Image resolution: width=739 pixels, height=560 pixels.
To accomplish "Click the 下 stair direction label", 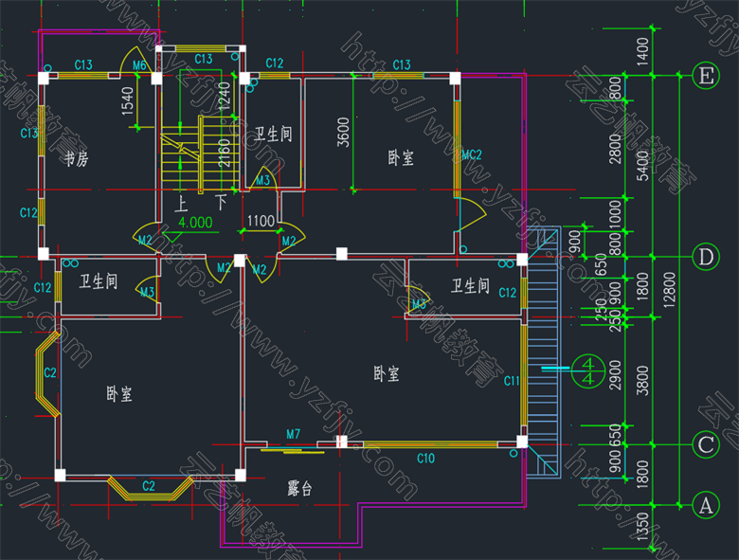I will pyautogui.click(x=222, y=202).
